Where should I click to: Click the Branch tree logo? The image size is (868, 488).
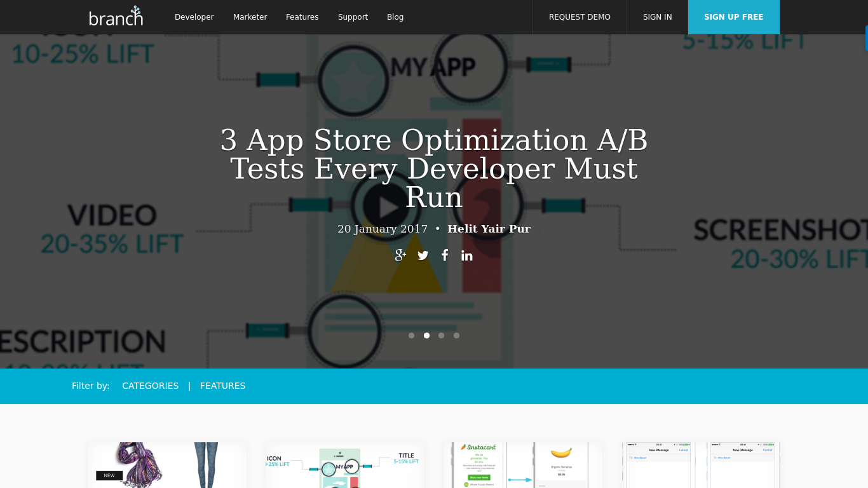[x=116, y=17]
